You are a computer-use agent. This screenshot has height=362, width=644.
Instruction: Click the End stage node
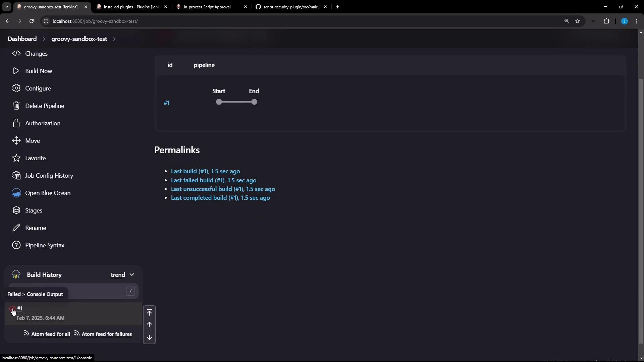pyautogui.click(x=254, y=102)
